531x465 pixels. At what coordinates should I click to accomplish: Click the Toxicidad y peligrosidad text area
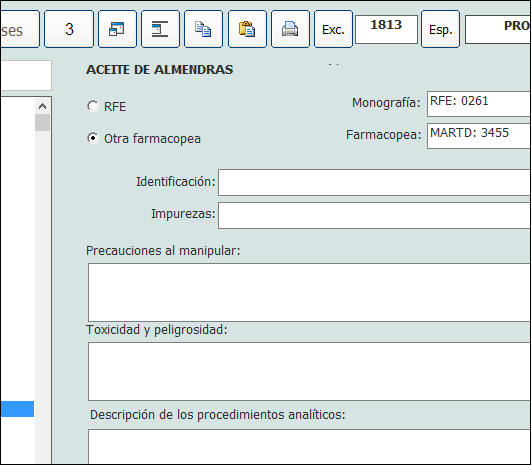point(309,371)
